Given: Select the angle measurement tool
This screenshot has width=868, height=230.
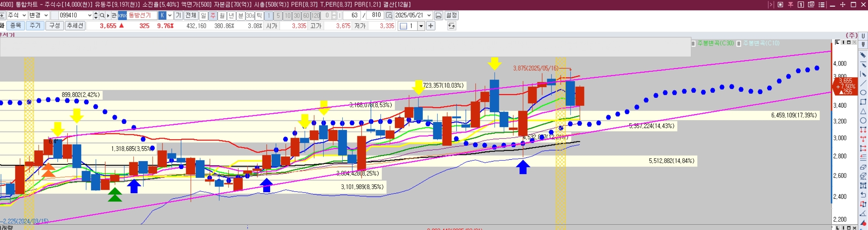Looking at the screenshot, I should [863, 214].
